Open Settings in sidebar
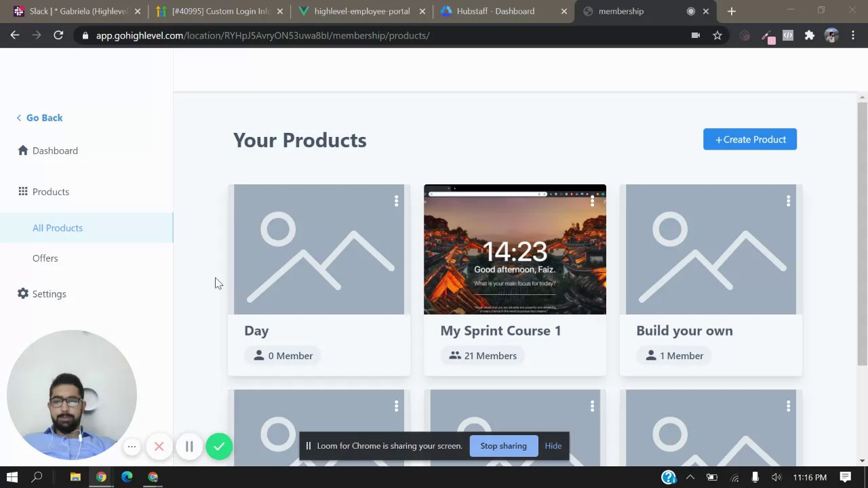This screenshot has width=868, height=488. (49, 294)
